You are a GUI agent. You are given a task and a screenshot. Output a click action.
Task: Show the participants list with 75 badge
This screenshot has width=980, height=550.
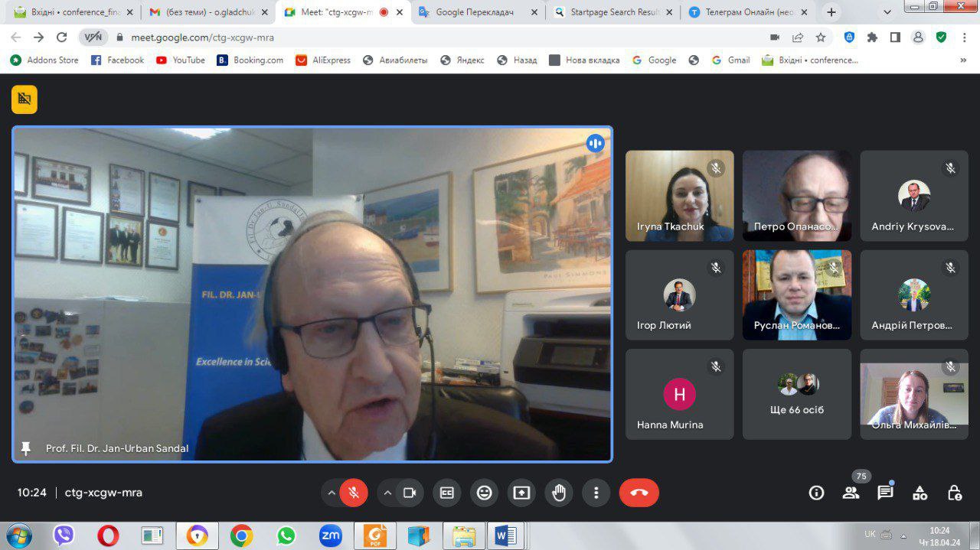coord(851,493)
